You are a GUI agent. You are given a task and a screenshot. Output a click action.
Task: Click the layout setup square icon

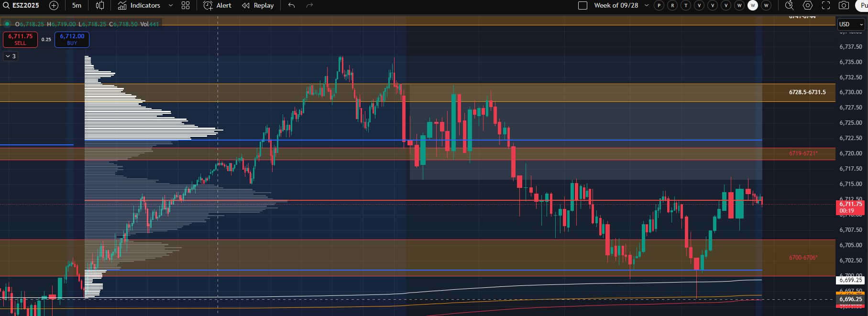click(x=582, y=5)
